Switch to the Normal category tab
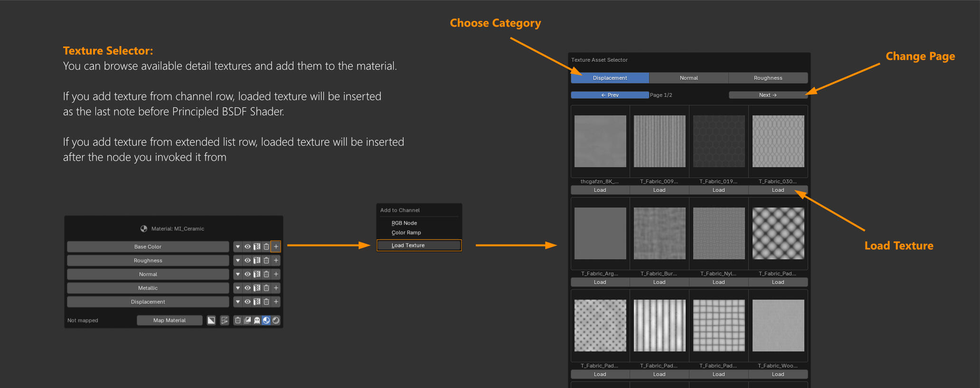This screenshot has width=980, height=388. [688, 78]
